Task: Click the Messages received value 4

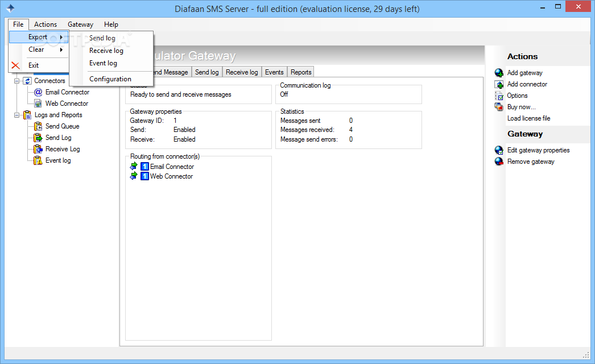Action: (350, 130)
